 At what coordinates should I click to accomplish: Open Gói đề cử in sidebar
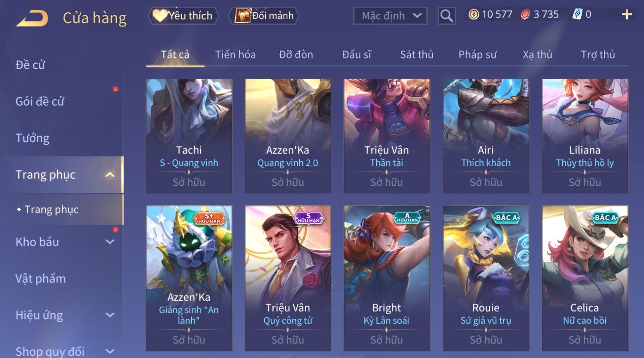[40, 101]
